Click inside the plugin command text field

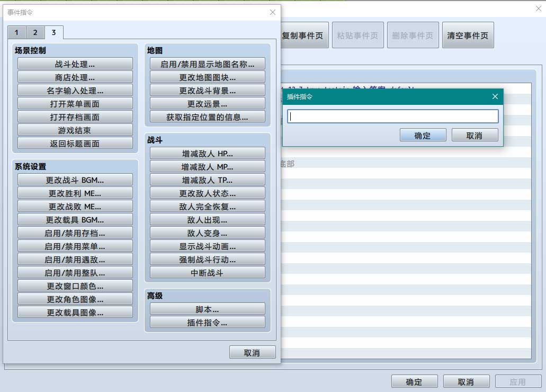(392, 117)
